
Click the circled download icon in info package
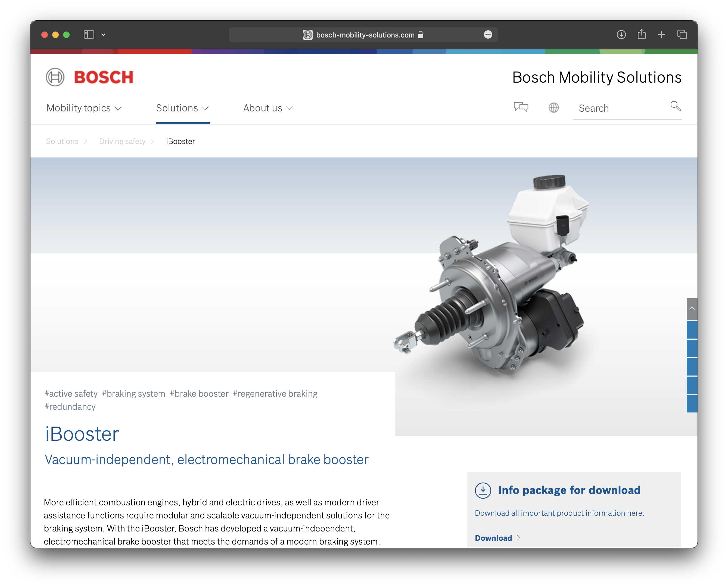[x=483, y=490]
